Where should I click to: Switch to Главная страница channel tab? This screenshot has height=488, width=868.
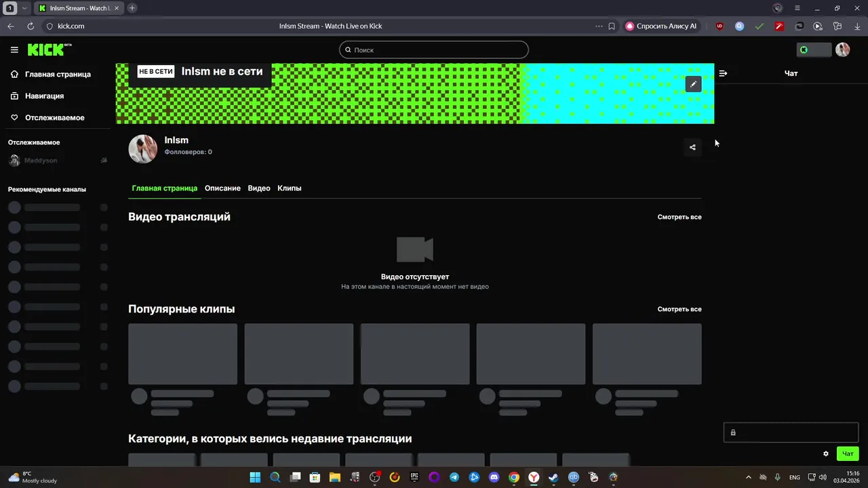click(165, 188)
